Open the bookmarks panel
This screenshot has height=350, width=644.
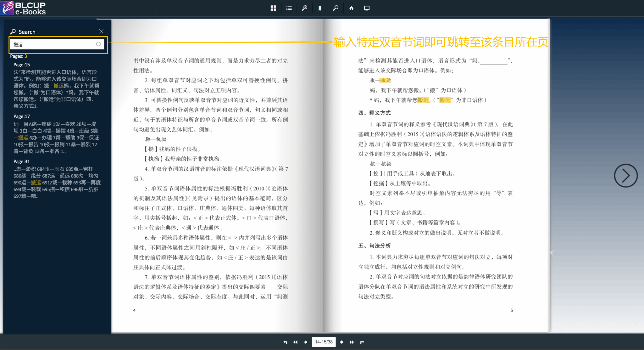(320, 8)
